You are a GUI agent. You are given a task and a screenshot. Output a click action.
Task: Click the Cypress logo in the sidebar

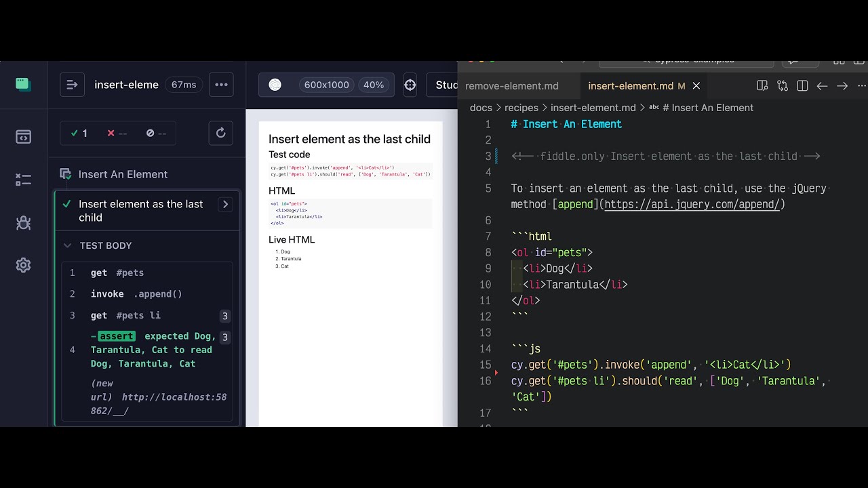[x=23, y=84]
